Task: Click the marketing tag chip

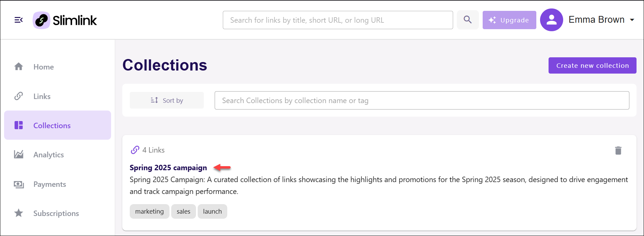Action: point(149,211)
